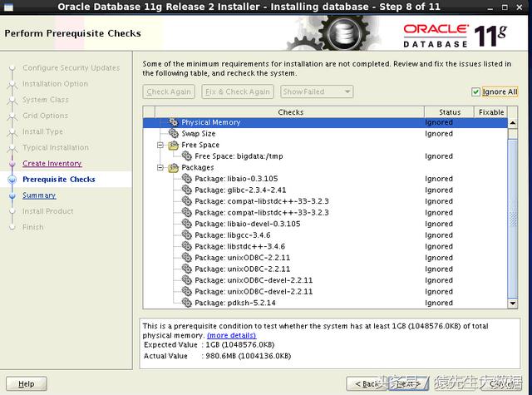Go to the Create Inventory step
This screenshot has height=395, width=532.
[52, 163]
